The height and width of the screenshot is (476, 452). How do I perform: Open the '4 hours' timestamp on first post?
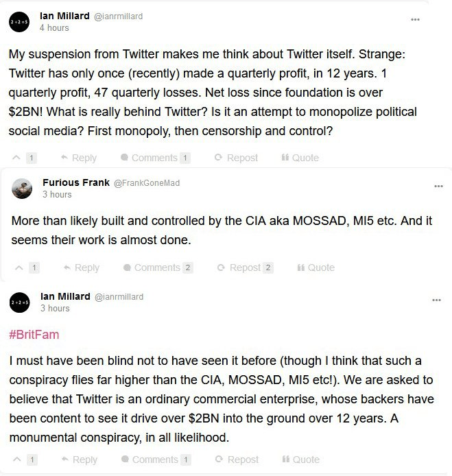pos(54,28)
